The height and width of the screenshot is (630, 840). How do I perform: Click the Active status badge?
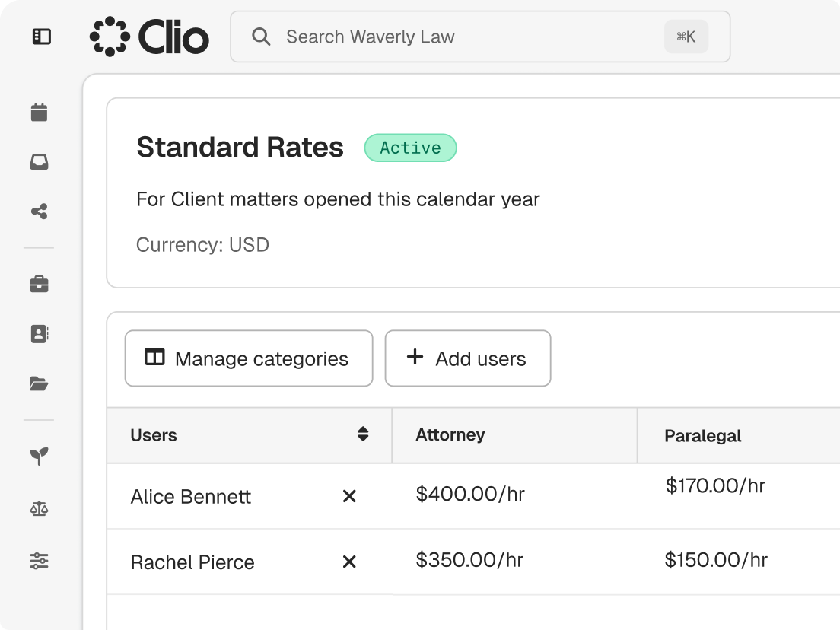click(410, 148)
